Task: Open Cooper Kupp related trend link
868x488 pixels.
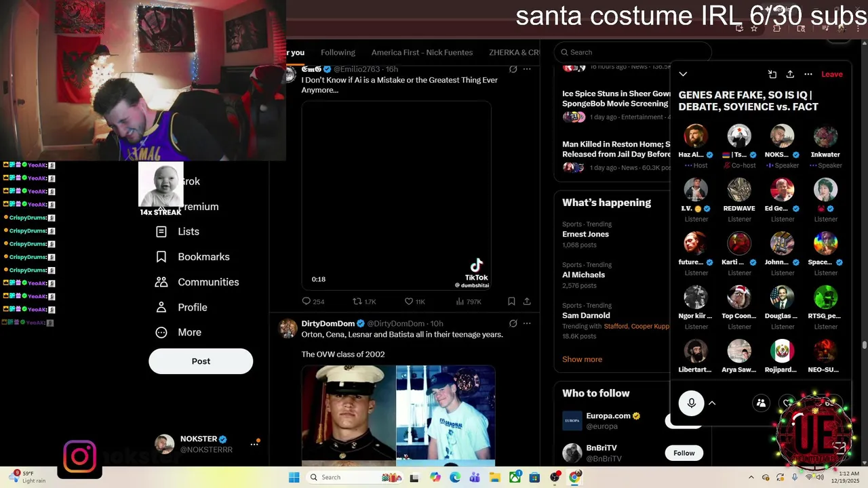Action: [x=650, y=327]
